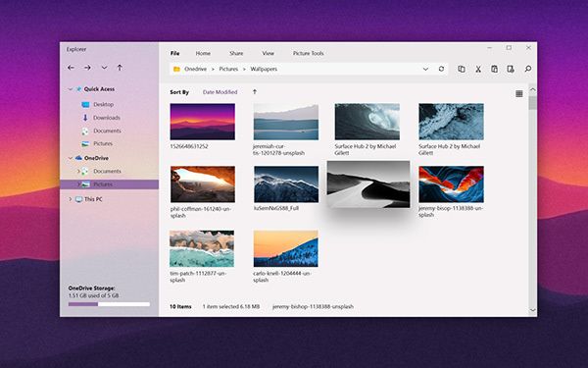Click the Paste clipboard icon
Image resolution: width=588 pixels, height=368 pixels.
point(494,69)
